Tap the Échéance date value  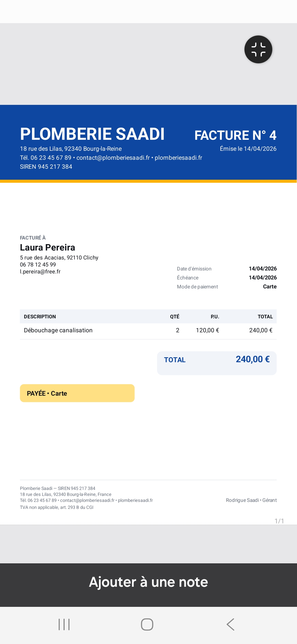point(263,278)
